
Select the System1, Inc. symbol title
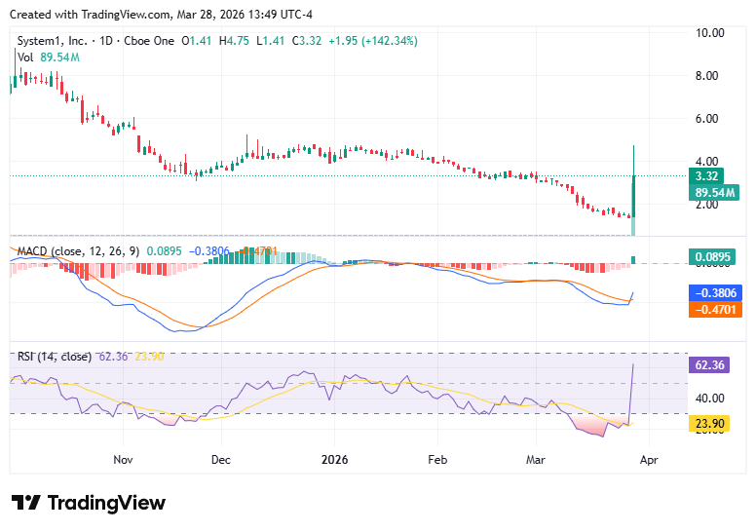click(x=54, y=41)
